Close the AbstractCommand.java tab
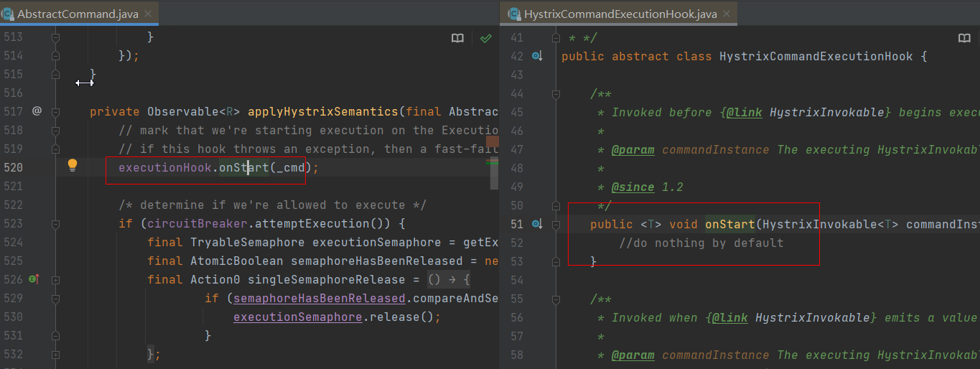Viewport: 980px width, 369px height. [x=149, y=14]
